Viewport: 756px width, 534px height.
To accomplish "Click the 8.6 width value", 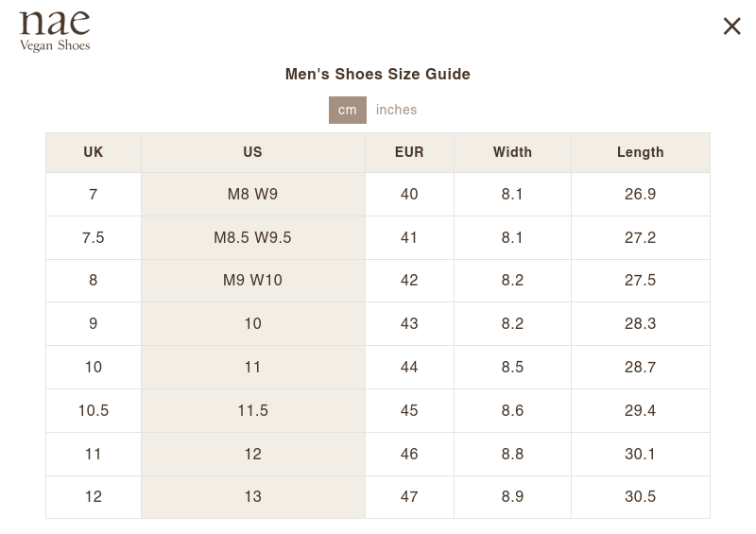I will click(512, 411).
